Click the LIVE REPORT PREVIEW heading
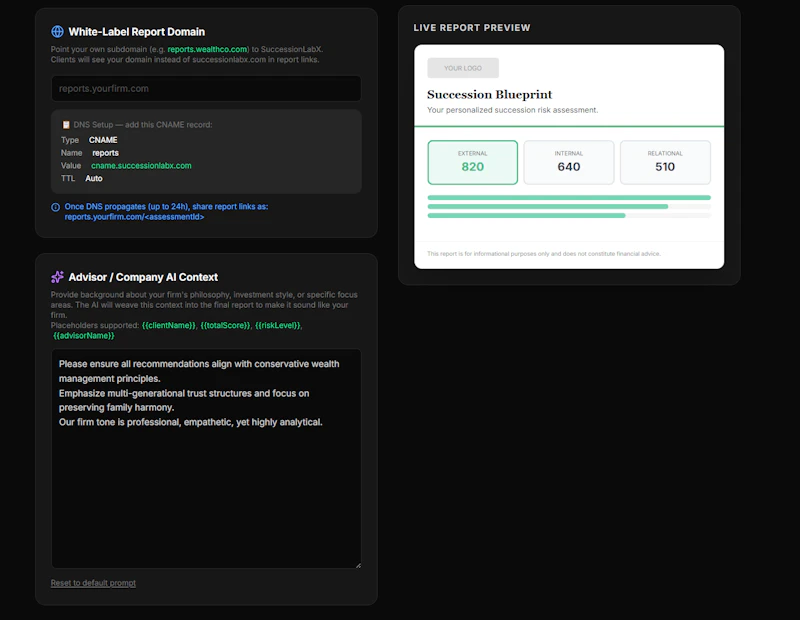This screenshot has height=620, width=800. 471,28
